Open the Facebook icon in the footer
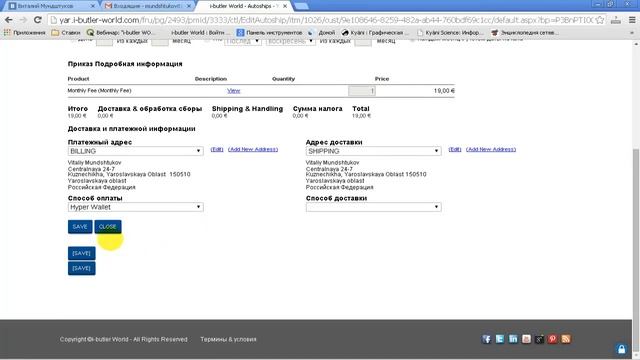Viewport: 640px width, 360px height. [486, 339]
